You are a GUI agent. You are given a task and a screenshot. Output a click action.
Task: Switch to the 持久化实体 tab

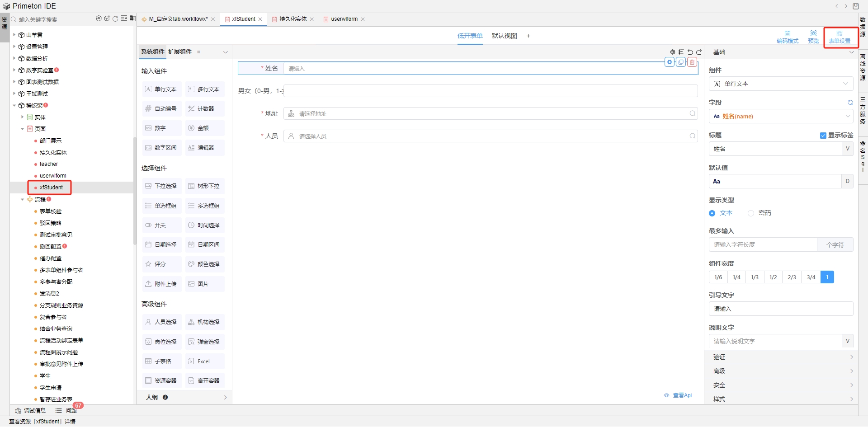(293, 19)
